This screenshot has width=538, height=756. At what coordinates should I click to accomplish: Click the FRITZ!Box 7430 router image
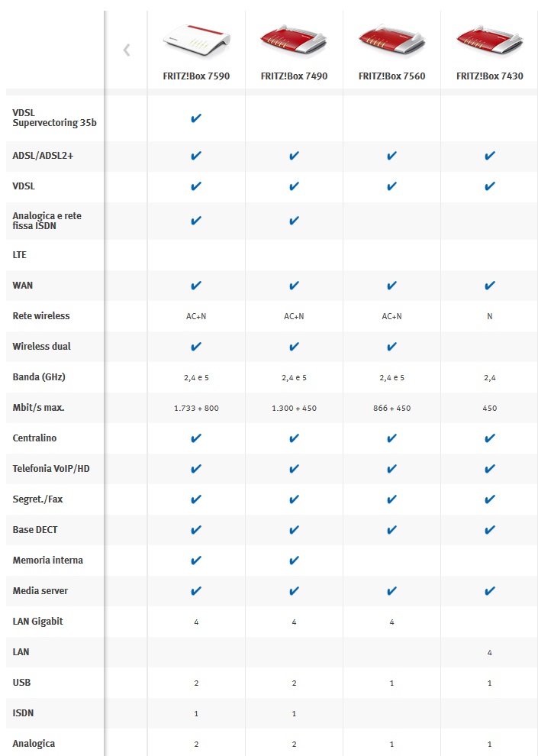coord(489,40)
